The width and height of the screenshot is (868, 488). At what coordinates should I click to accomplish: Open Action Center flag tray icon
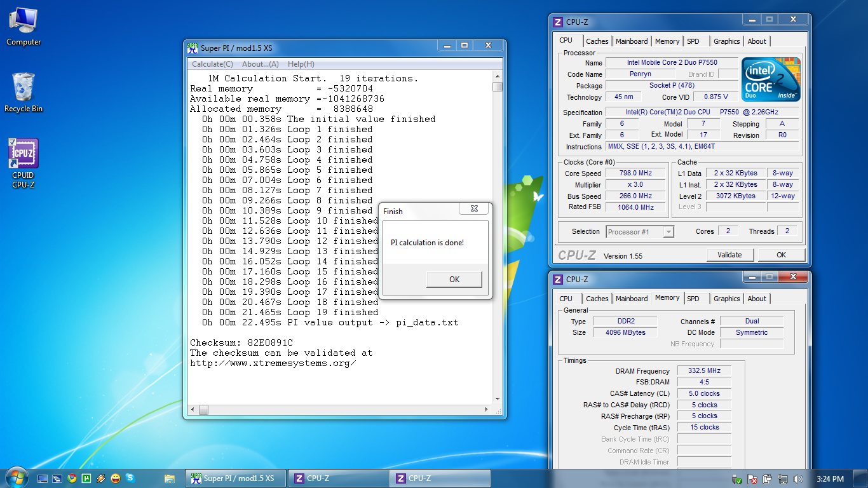point(752,479)
